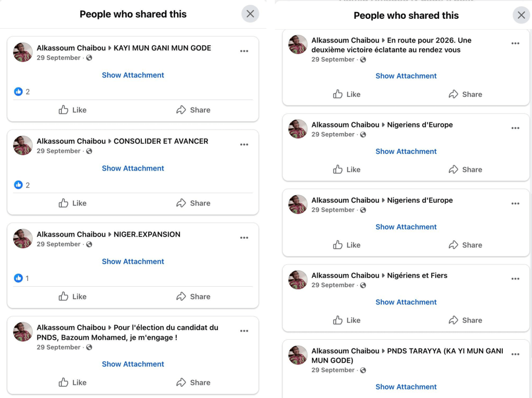Close the left People who shared this dialog
532x398 pixels.
coord(250,14)
